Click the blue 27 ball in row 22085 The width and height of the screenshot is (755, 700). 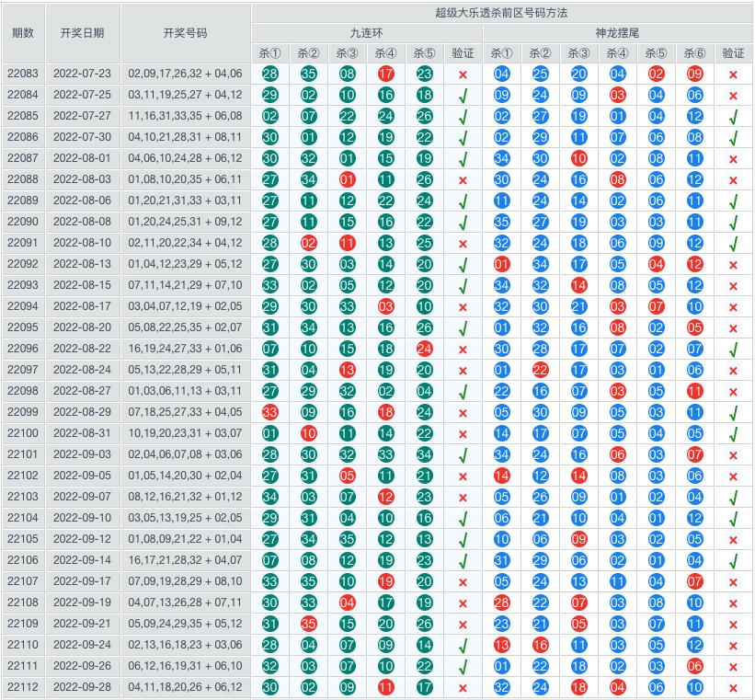pos(540,116)
